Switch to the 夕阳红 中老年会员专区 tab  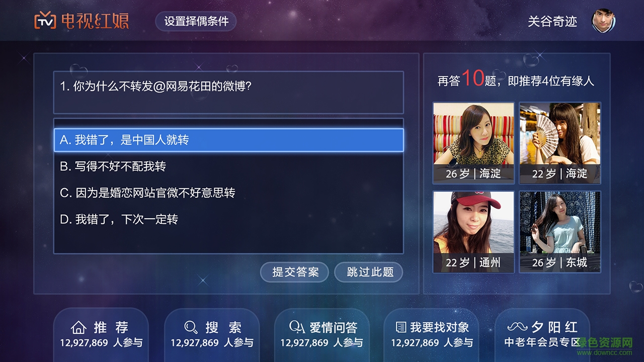coord(542,335)
